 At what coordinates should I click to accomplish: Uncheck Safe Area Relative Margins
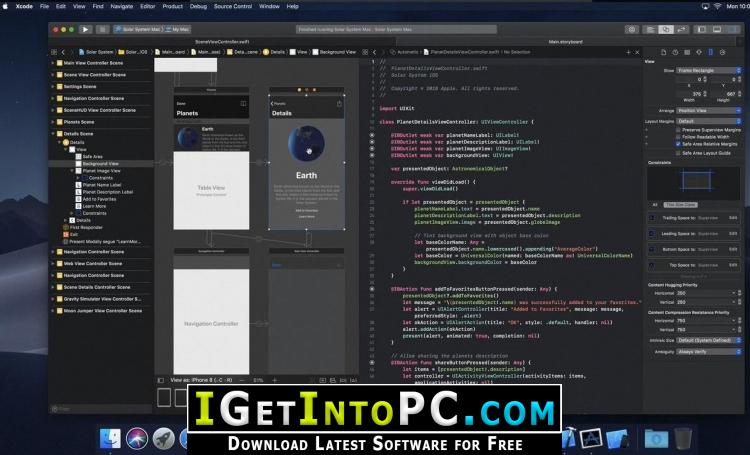coord(678,144)
